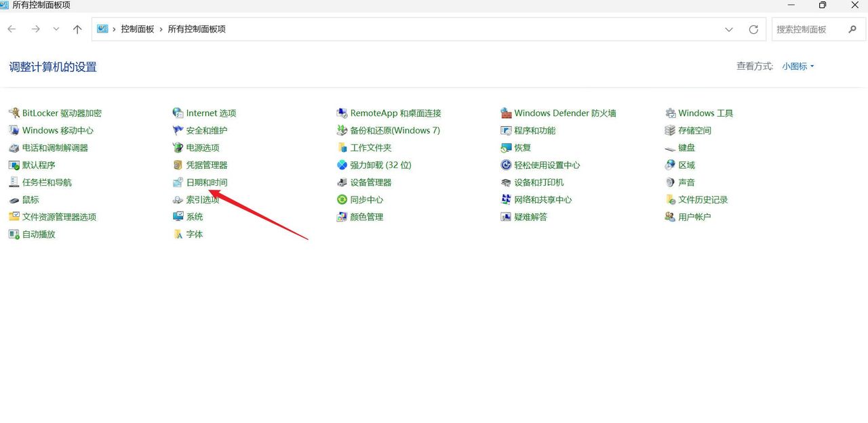This screenshot has width=868, height=423.
Task: Open the 日期和时间 icon
Action: coord(178,182)
